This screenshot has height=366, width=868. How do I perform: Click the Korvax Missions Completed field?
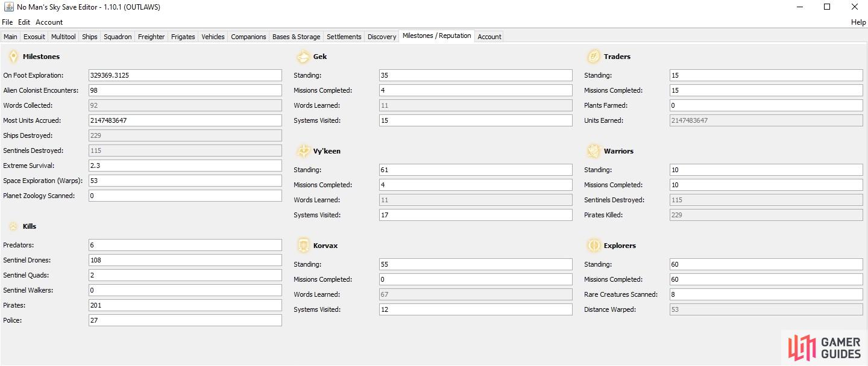coord(476,279)
